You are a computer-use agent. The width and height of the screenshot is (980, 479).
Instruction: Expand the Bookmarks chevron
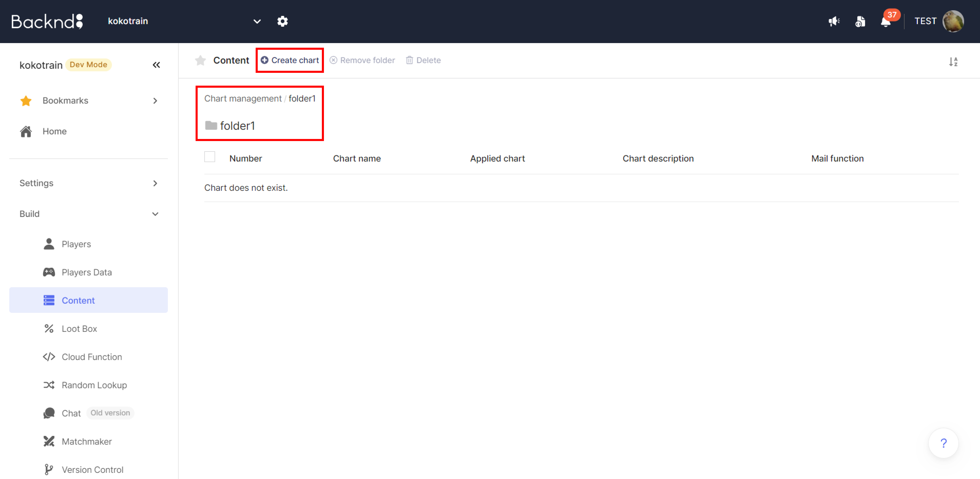(155, 101)
